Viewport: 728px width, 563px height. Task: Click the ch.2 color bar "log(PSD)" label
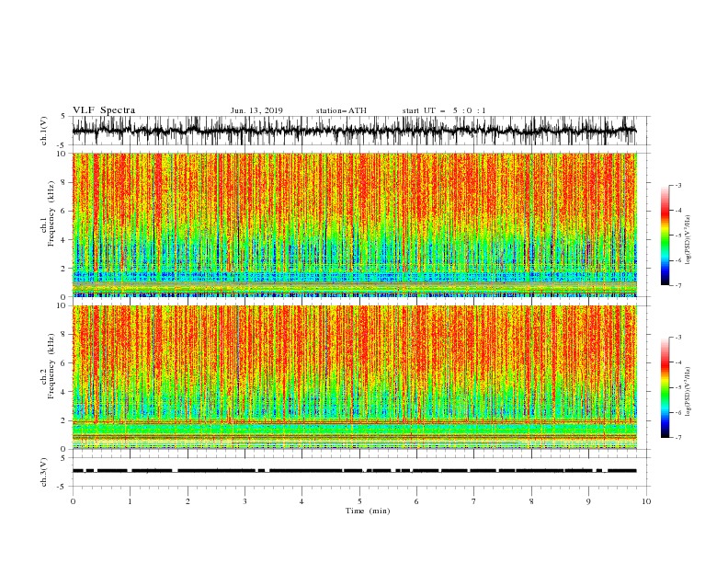click(688, 392)
